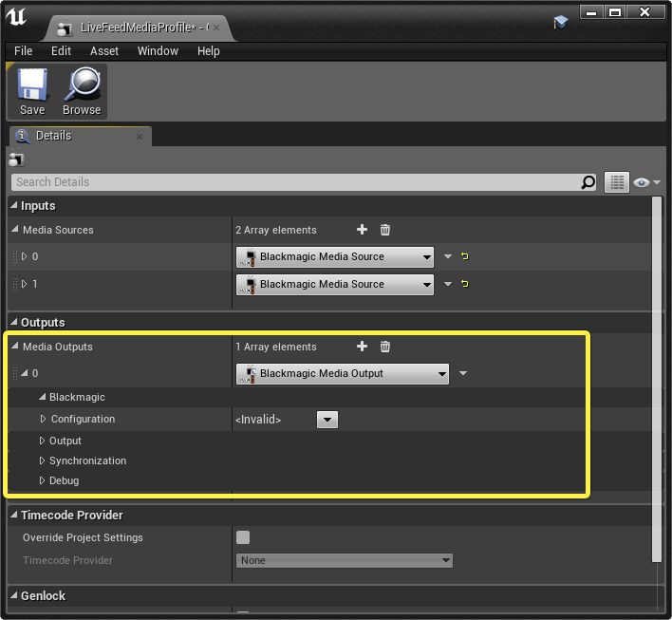The width and height of the screenshot is (672, 620).
Task: Expand the Synchronization category
Action: click(x=42, y=460)
